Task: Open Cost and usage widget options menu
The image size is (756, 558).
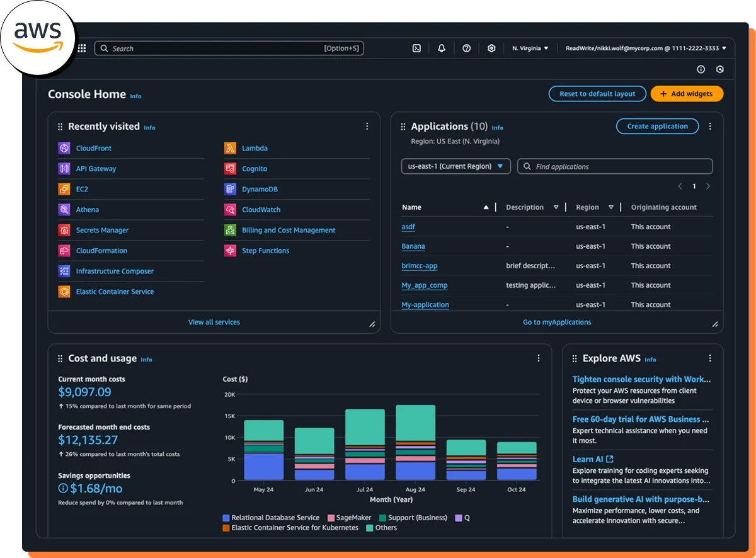Action: point(539,358)
